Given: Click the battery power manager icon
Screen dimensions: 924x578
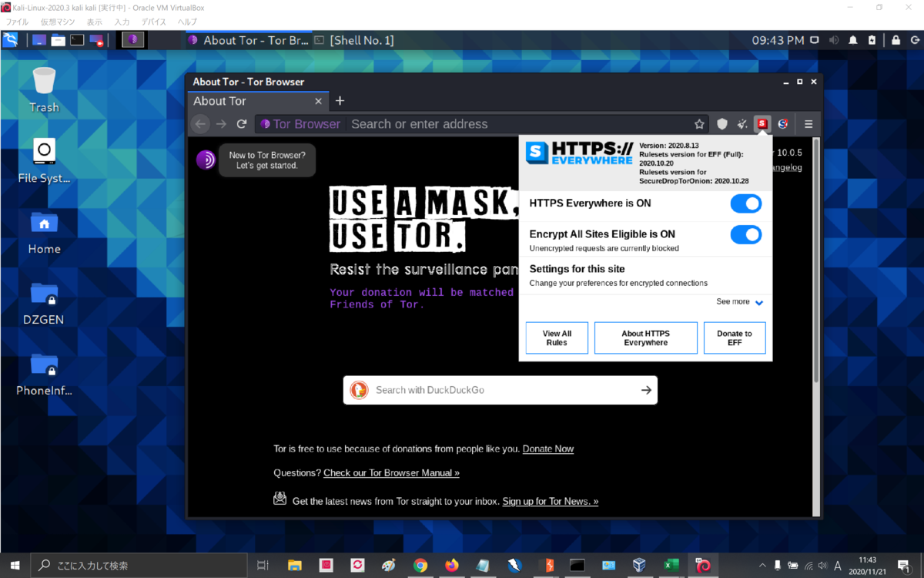Looking at the screenshot, I should point(872,40).
